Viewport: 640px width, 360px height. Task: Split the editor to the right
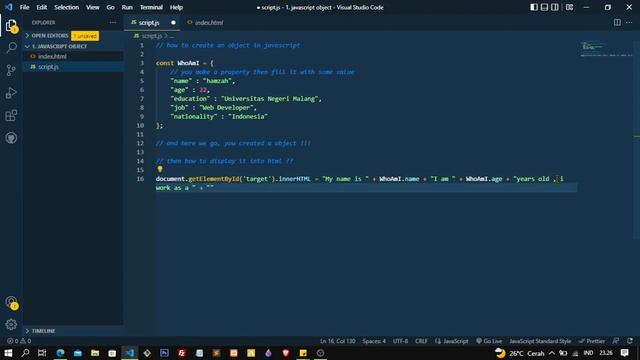tap(617, 22)
